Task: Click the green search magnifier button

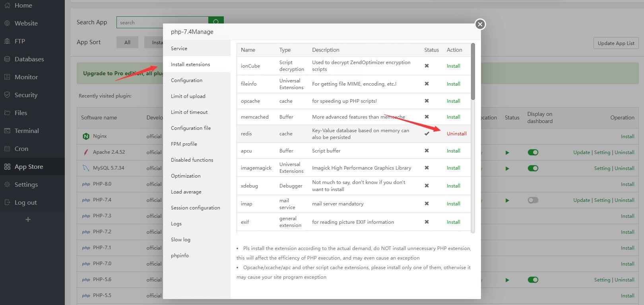Action: (x=216, y=22)
